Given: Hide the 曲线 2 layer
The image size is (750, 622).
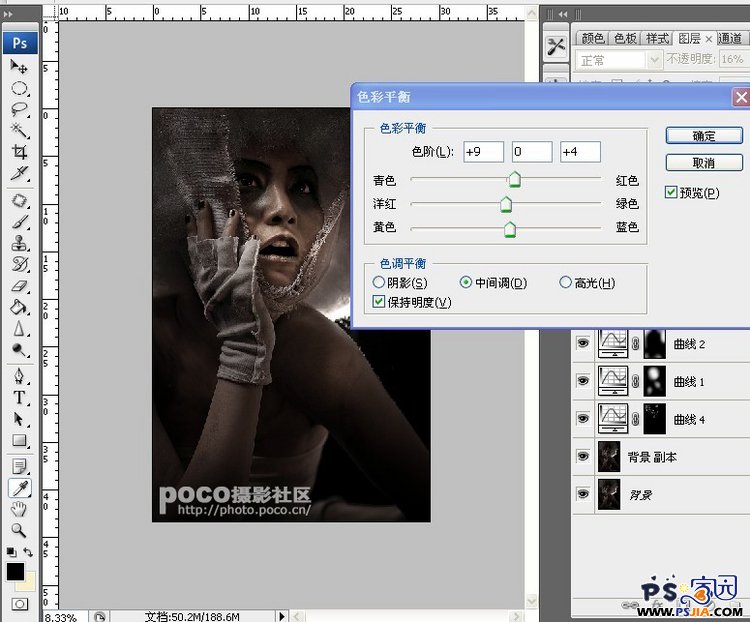Looking at the screenshot, I should (x=583, y=344).
